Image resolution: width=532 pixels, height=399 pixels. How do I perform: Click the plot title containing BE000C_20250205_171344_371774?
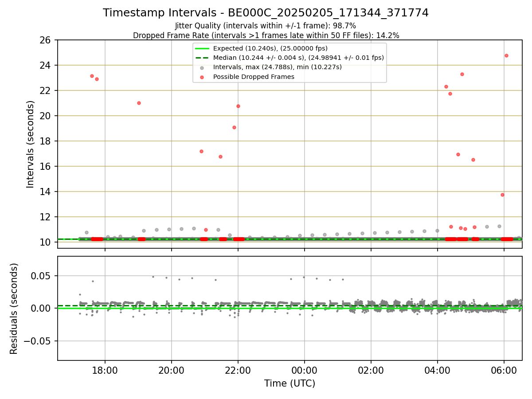266,13
